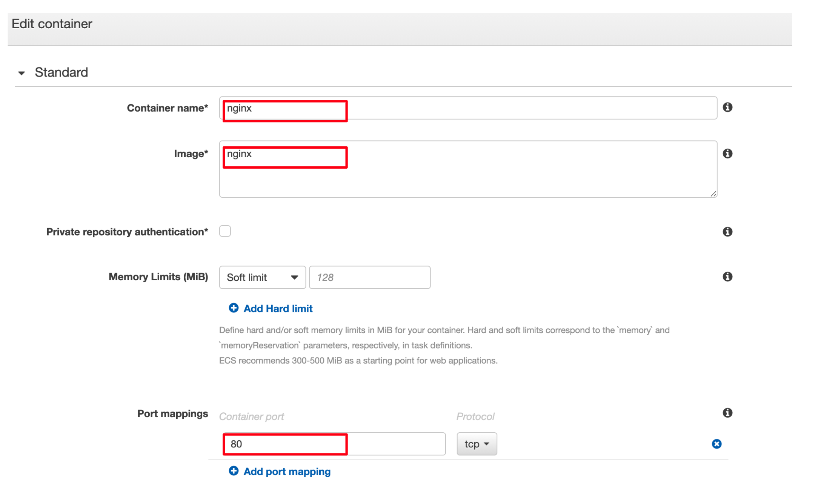This screenshot has width=821, height=504.
Task: Click the Add port mapping link
Action: click(x=287, y=472)
